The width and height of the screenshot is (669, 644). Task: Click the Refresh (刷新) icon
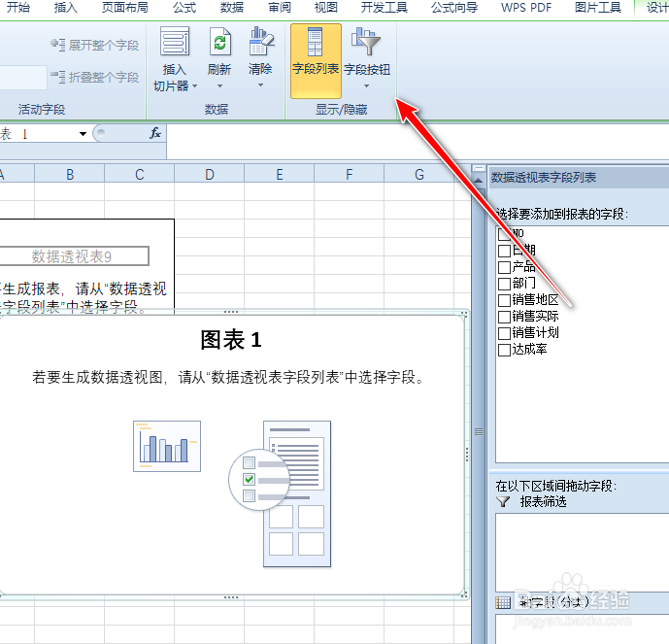(x=219, y=41)
